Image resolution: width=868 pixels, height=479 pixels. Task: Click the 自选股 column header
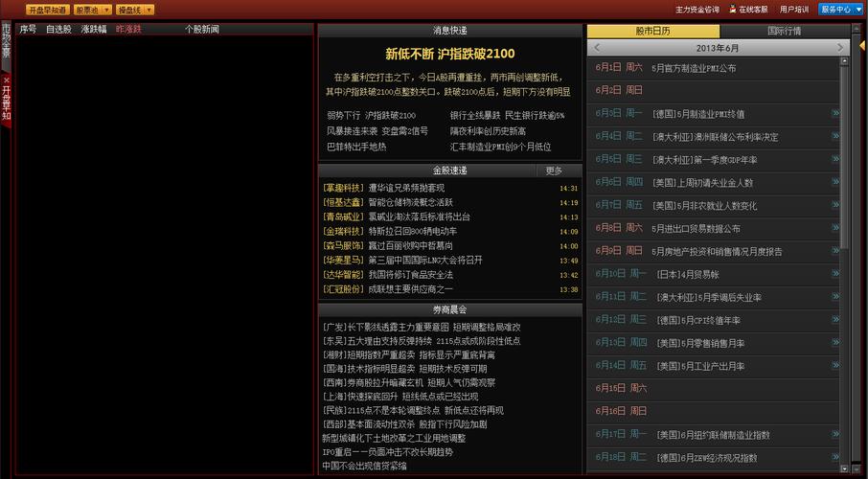click(58, 29)
